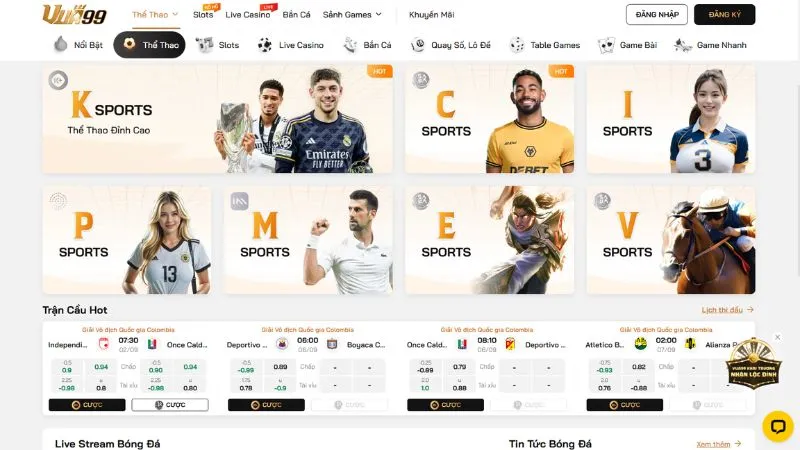
Task: Close the floating promo badge
Action: pyautogui.click(x=777, y=337)
